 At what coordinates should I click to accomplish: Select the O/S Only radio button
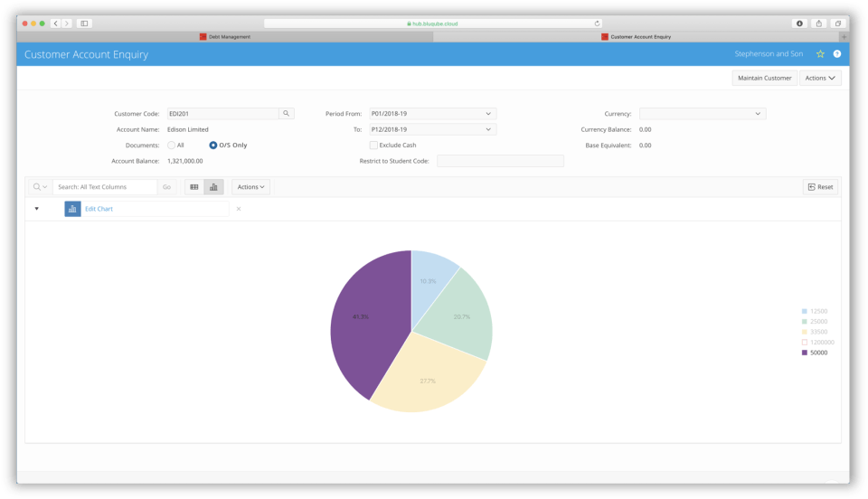point(213,146)
